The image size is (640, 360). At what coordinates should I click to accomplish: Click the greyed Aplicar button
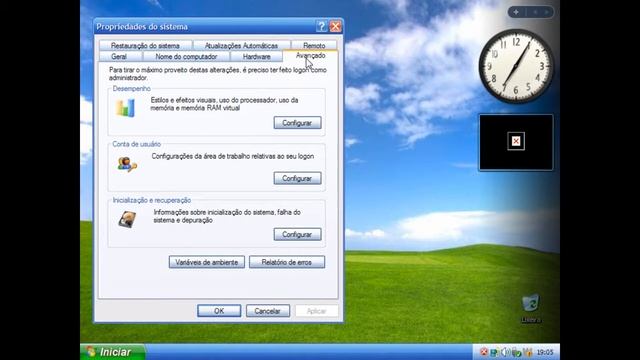(x=316, y=311)
